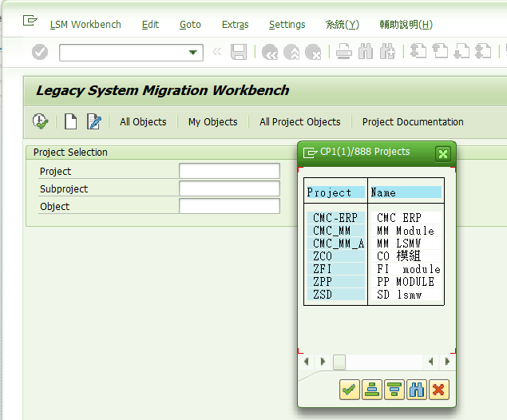Screen dimensions: 507x420
Task: Open the Goto menu
Action: pyautogui.click(x=190, y=25)
